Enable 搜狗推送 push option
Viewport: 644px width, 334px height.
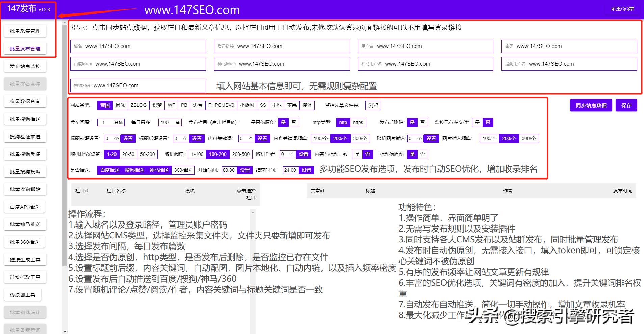134,170
